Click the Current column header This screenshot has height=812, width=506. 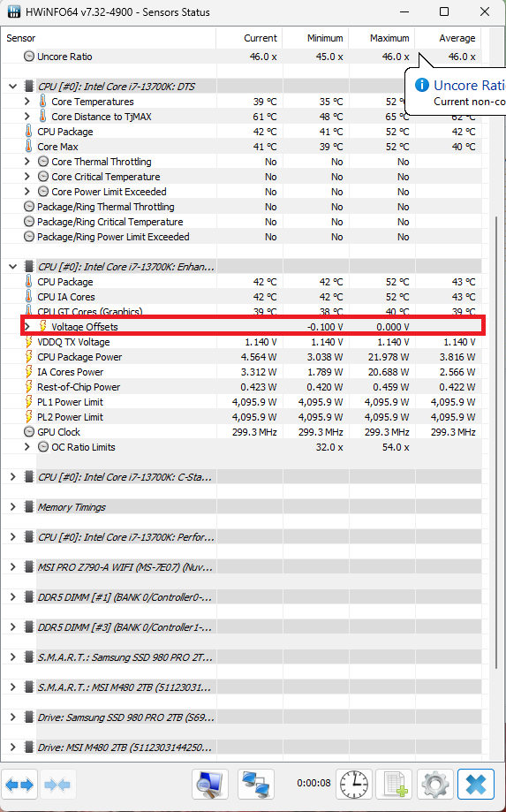pos(249,38)
